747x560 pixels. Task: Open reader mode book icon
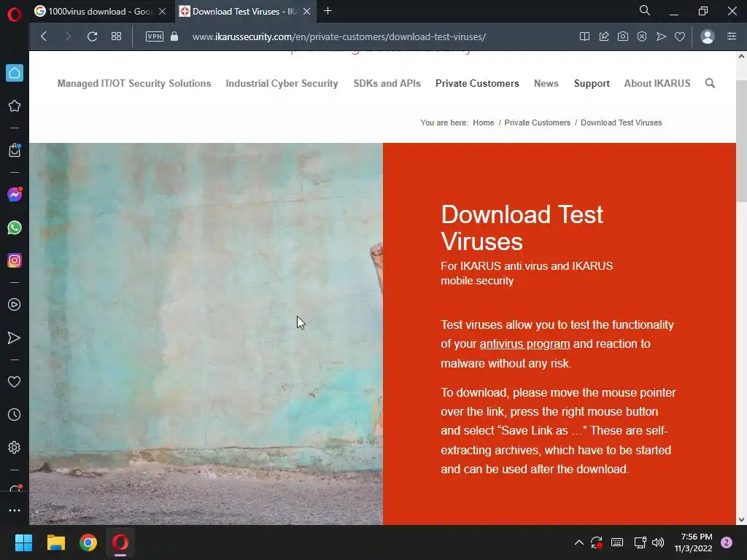[x=584, y=36]
